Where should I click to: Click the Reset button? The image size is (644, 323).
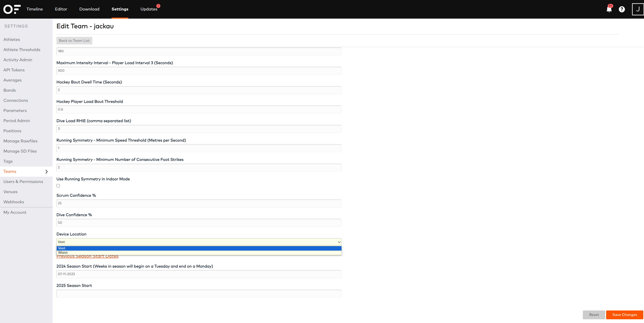coord(594,315)
